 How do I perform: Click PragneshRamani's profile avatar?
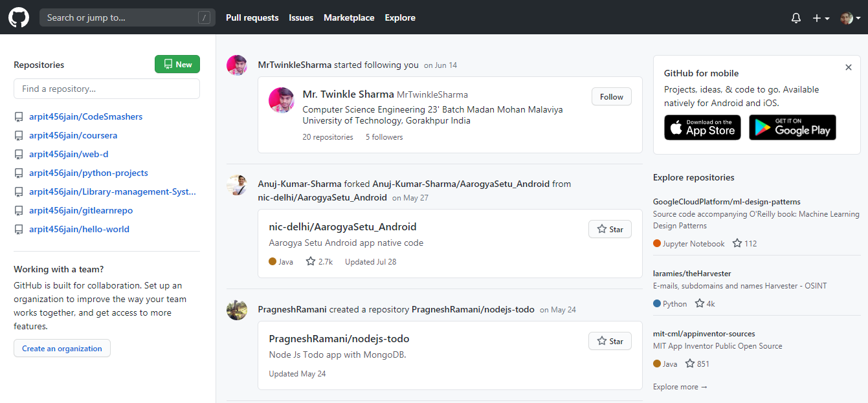pos(236,310)
